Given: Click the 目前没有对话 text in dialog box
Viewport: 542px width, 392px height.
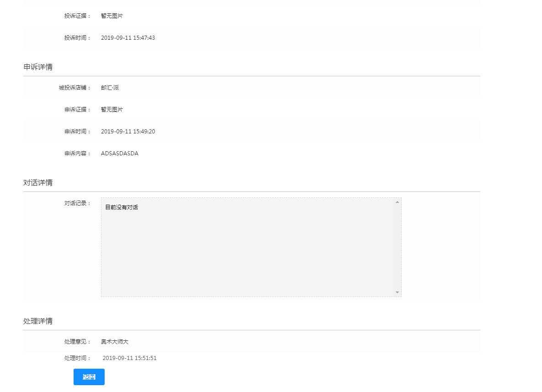Looking at the screenshot, I should (x=122, y=207).
